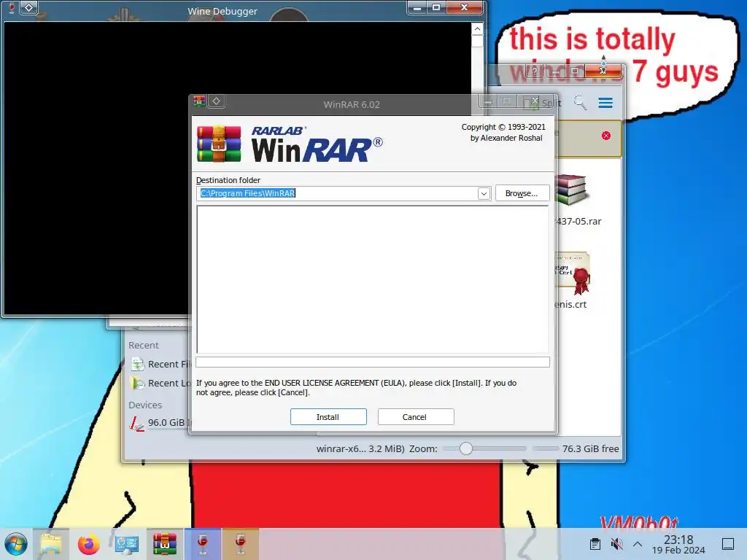This screenshot has height=560, width=747.
Task: Switch to the first Wine glass taskbar entry
Action: pyautogui.click(x=203, y=544)
